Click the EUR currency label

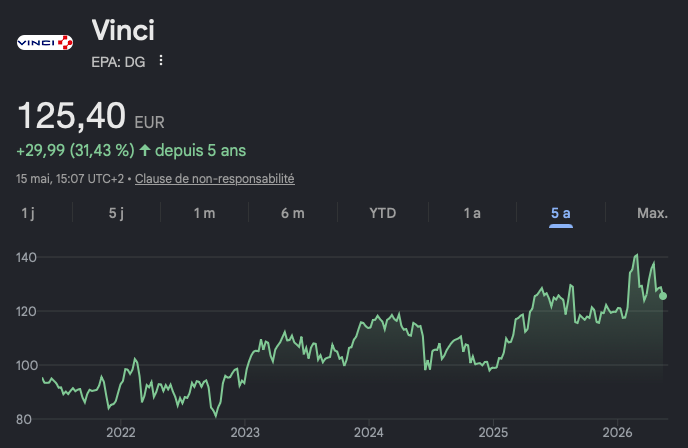(x=150, y=122)
